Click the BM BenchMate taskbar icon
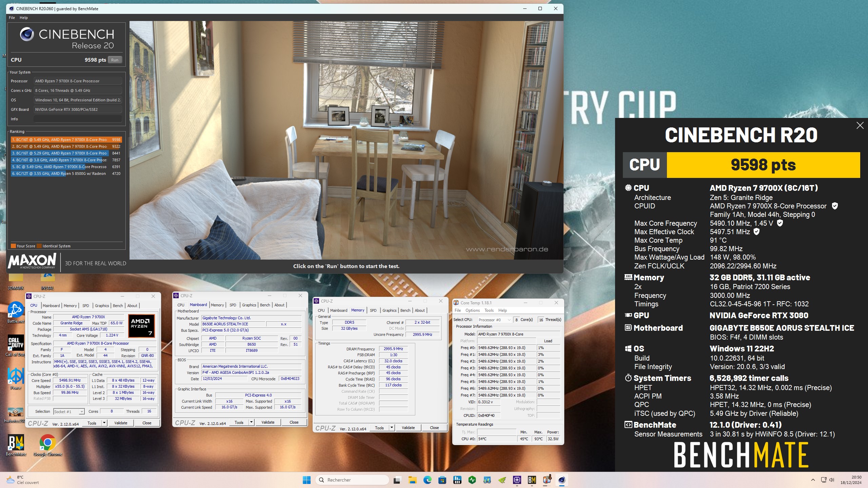This screenshot has width=868, height=488. coord(532,480)
